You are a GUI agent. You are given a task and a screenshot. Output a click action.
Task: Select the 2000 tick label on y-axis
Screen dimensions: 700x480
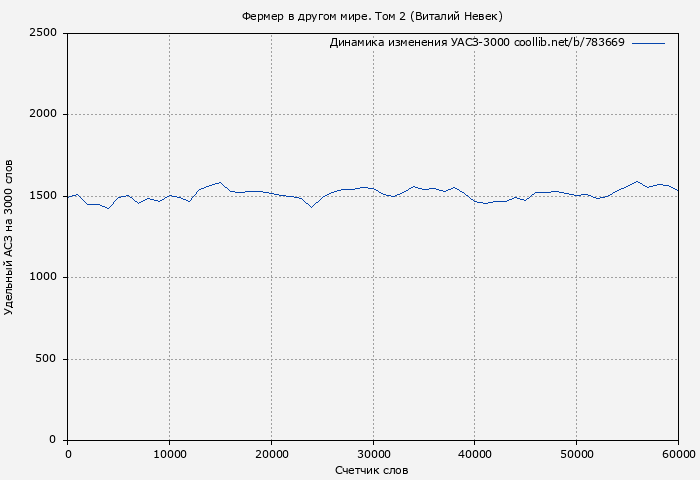click(x=44, y=114)
